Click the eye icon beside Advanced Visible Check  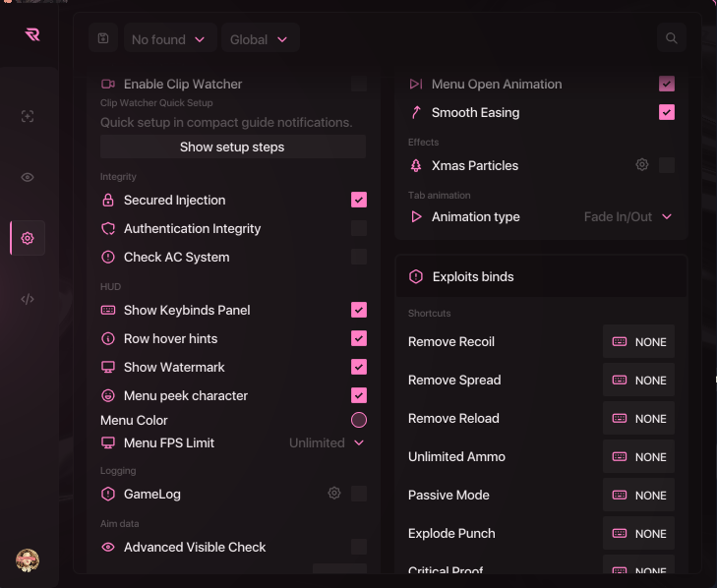[108, 547]
